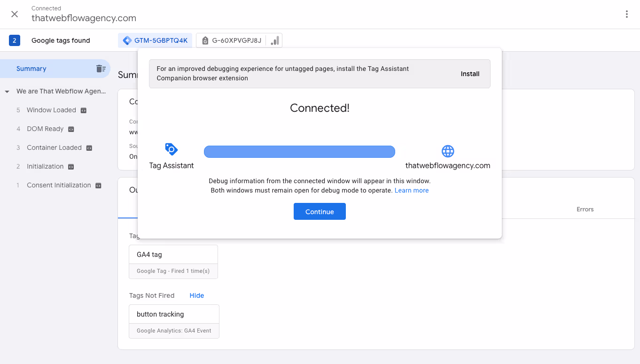
Task: Hide the Tags Not Fired section
Action: pyautogui.click(x=197, y=295)
